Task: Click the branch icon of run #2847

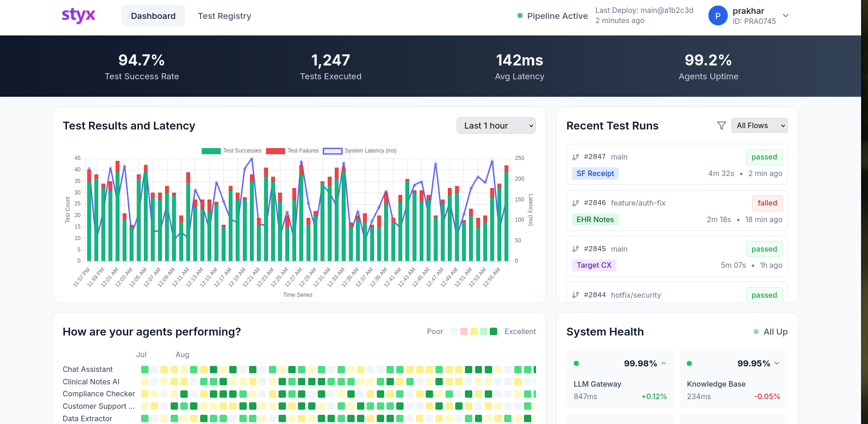Action: (576, 157)
